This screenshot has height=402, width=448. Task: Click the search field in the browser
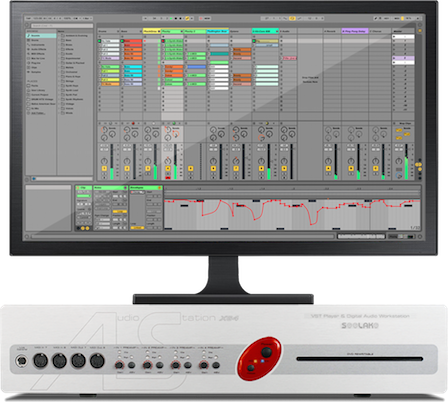coord(62,26)
